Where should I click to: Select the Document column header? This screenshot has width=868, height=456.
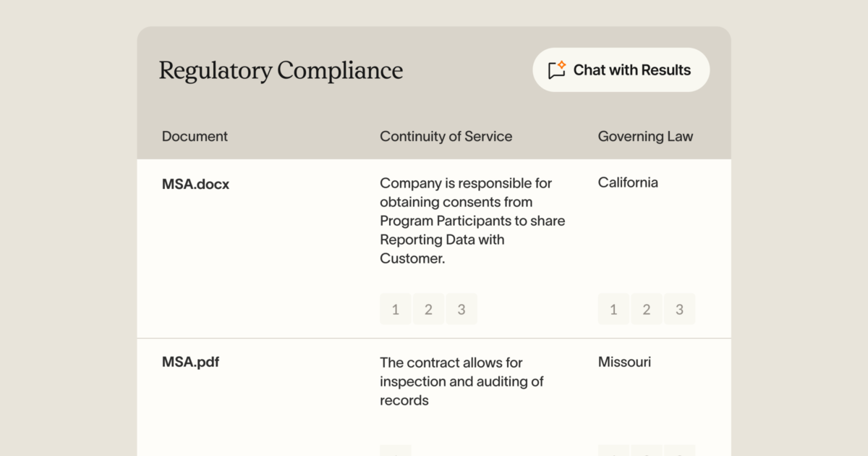click(x=195, y=136)
